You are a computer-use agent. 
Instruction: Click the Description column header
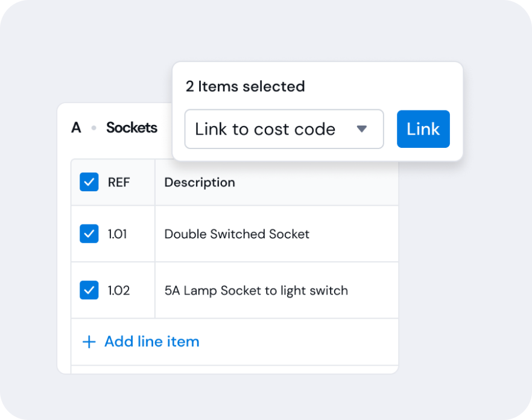[200, 182]
